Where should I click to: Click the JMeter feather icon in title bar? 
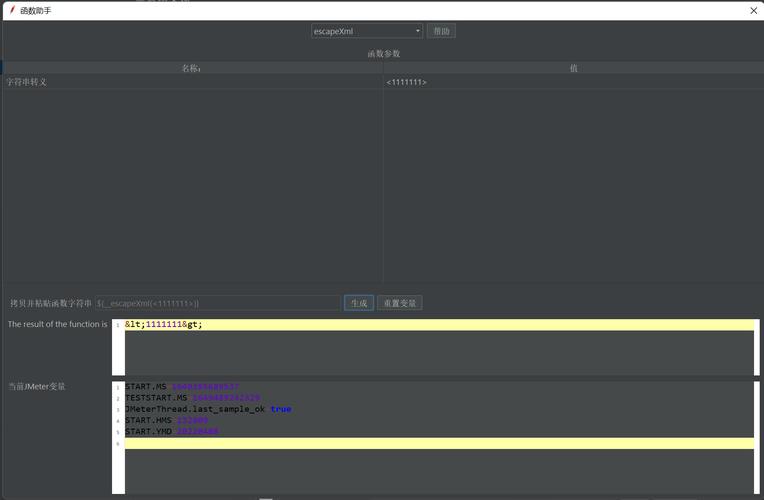click(x=12, y=10)
